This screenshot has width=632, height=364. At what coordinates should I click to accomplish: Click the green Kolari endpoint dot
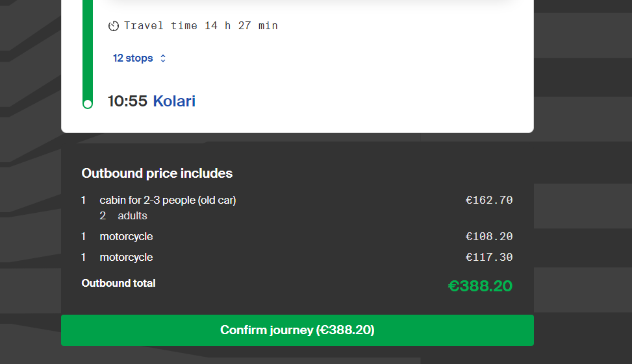(x=88, y=103)
